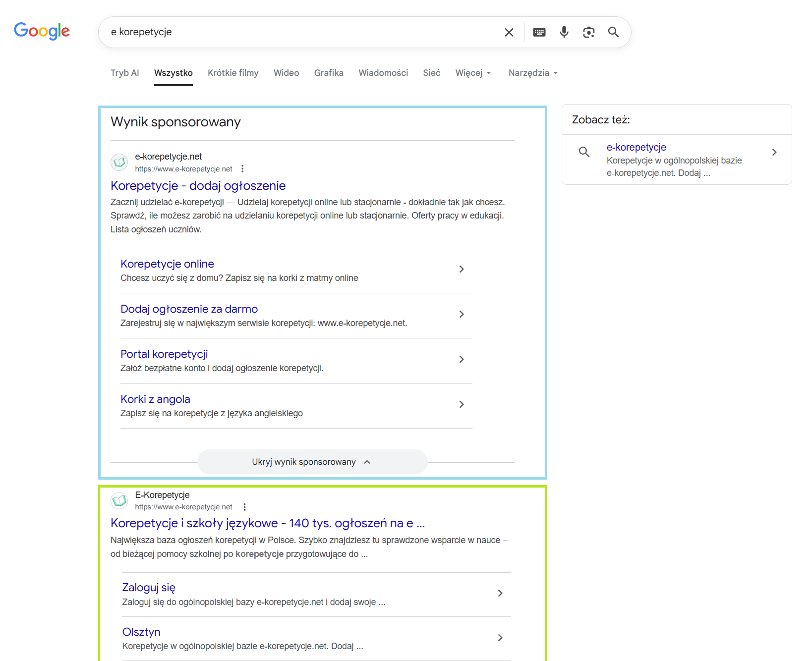Click chevron beside Zaloguj się sitelink
The height and width of the screenshot is (661, 812).
pos(500,593)
